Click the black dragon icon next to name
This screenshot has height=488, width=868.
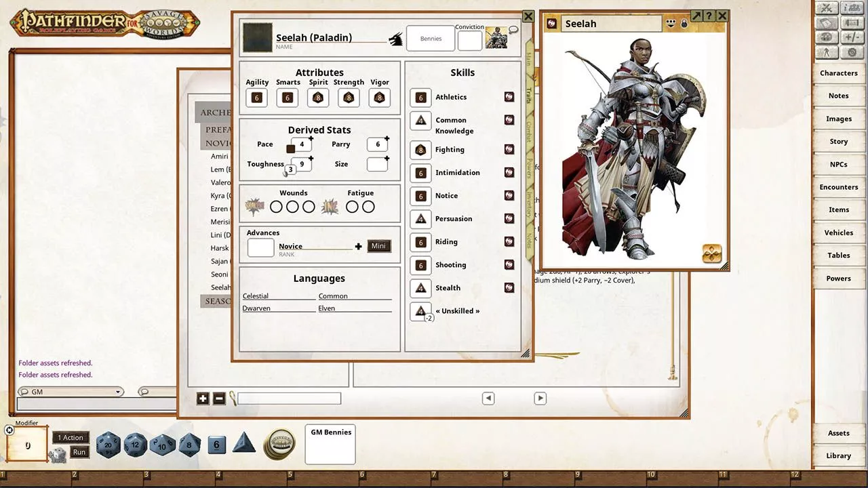[x=396, y=40]
